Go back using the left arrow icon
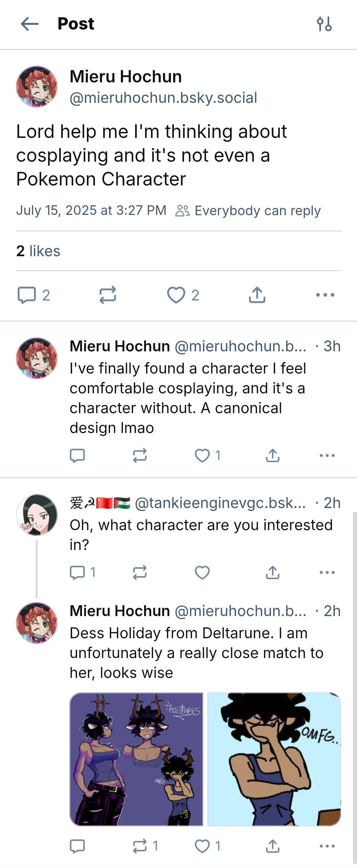Screen dimensions: 357x868 30,24
